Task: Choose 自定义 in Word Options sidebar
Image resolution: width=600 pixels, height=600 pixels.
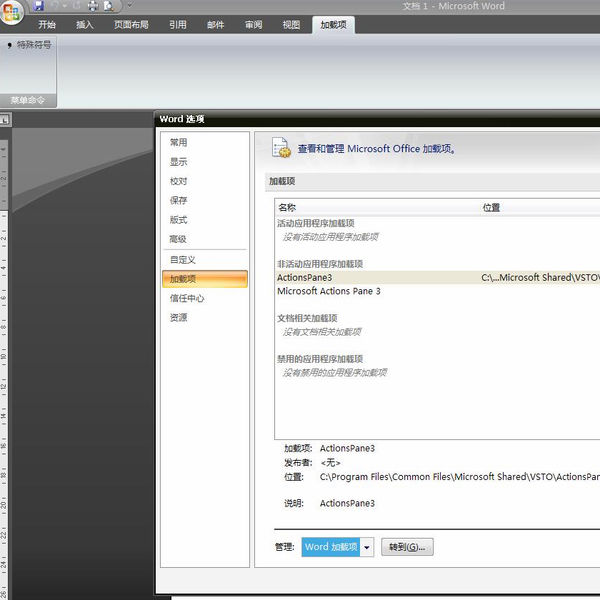Action: 183,260
